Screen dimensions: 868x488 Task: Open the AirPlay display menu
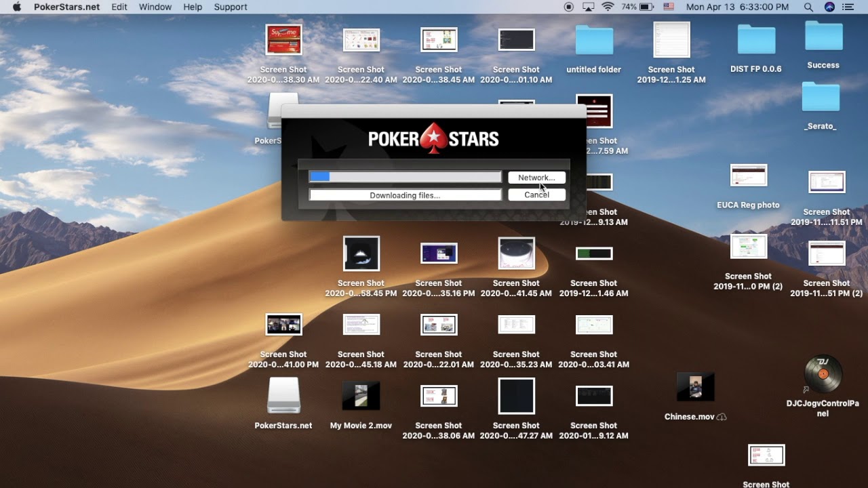click(588, 7)
